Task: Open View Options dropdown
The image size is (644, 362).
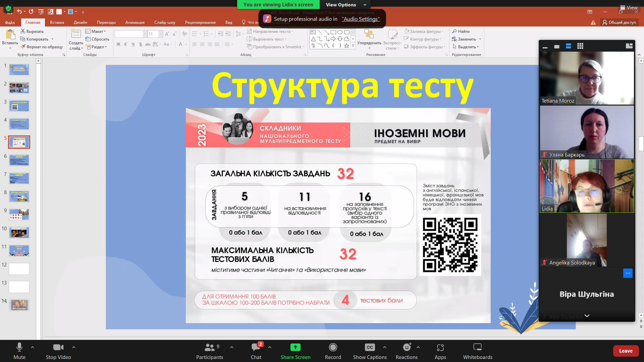Action: pyautogui.click(x=345, y=4)
